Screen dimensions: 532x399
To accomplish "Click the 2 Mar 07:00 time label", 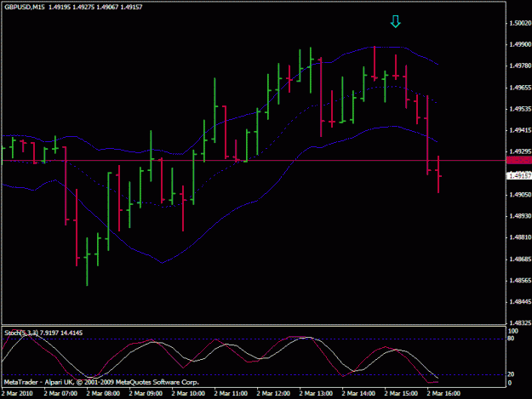I will click(60, 394).
